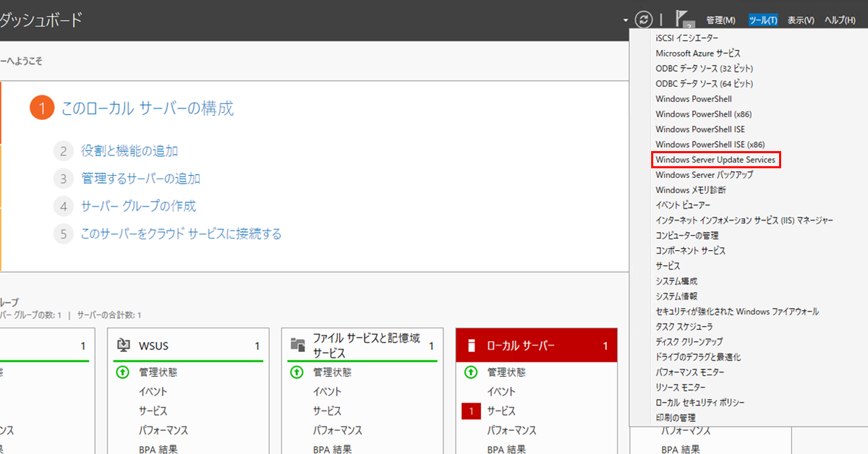Open the ツール(T) menu
This screenshot has height=454, width=868.
763,20
